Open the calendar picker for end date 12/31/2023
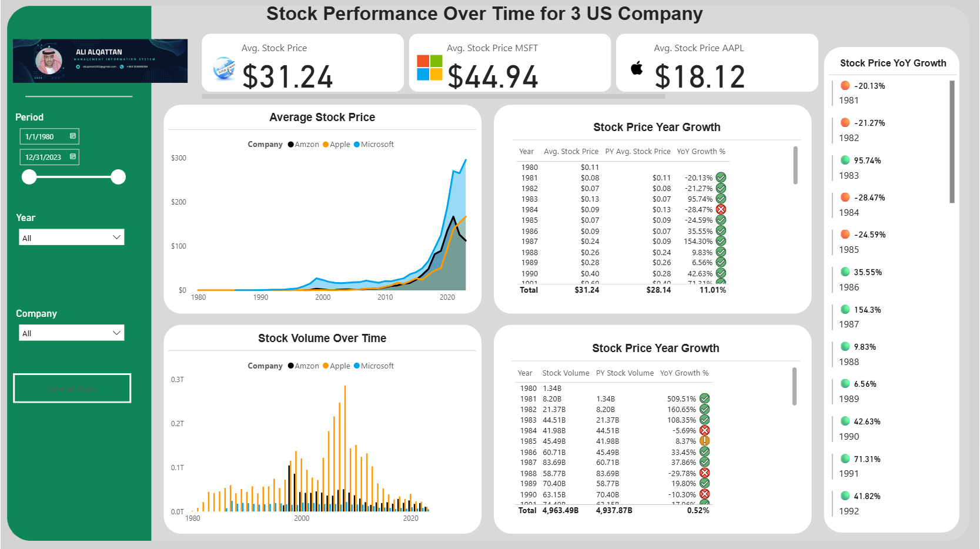This screenshot has width=980, height=549. 73,157
